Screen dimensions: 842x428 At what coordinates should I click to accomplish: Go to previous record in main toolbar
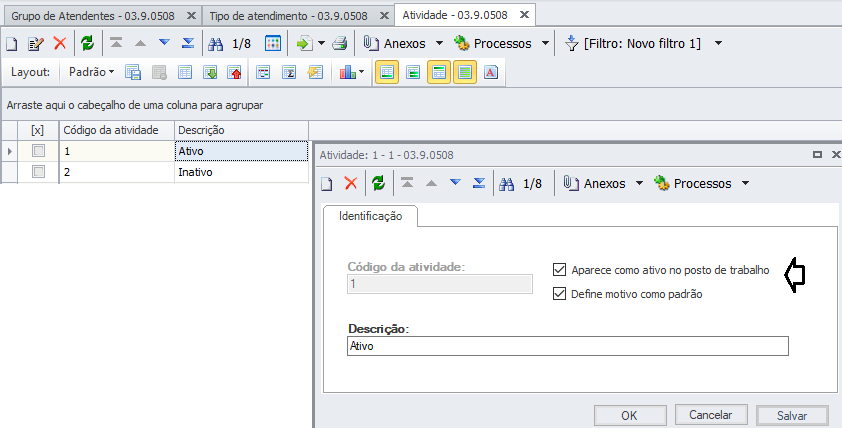[140, 43]
